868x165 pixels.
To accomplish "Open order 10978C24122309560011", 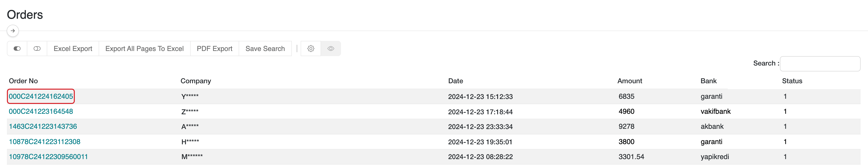I will tap(48, 157).
